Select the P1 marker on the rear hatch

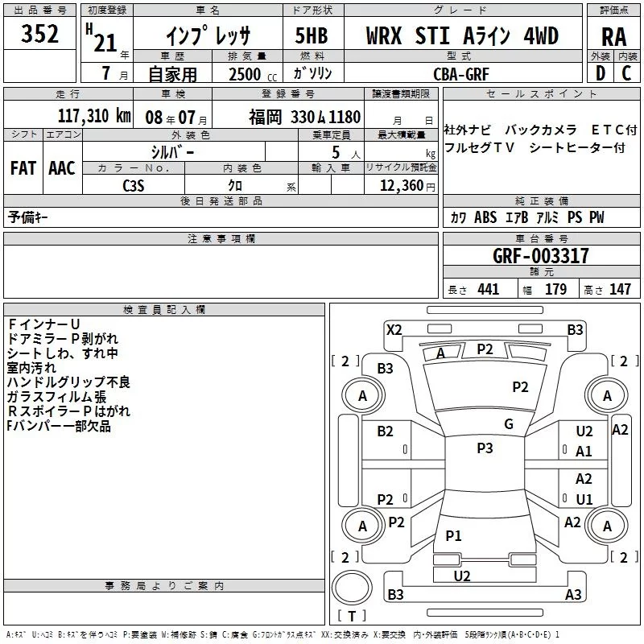click(454, 535)
